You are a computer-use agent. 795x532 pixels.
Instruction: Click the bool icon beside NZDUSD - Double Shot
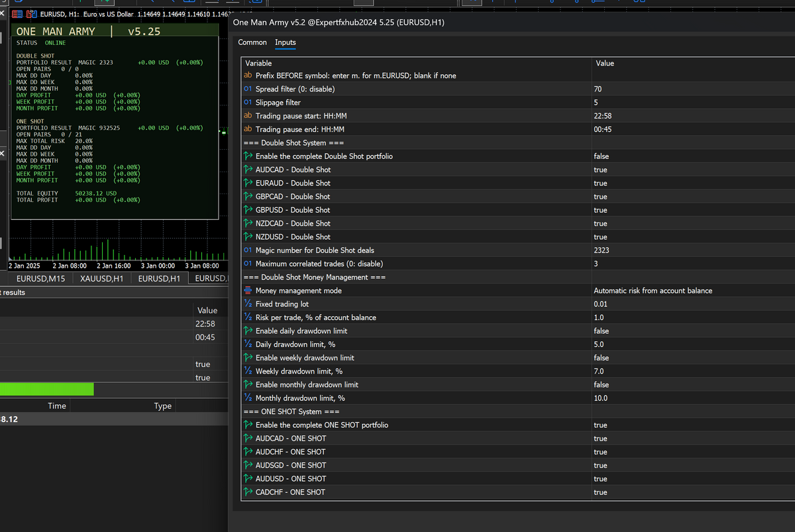248,237
